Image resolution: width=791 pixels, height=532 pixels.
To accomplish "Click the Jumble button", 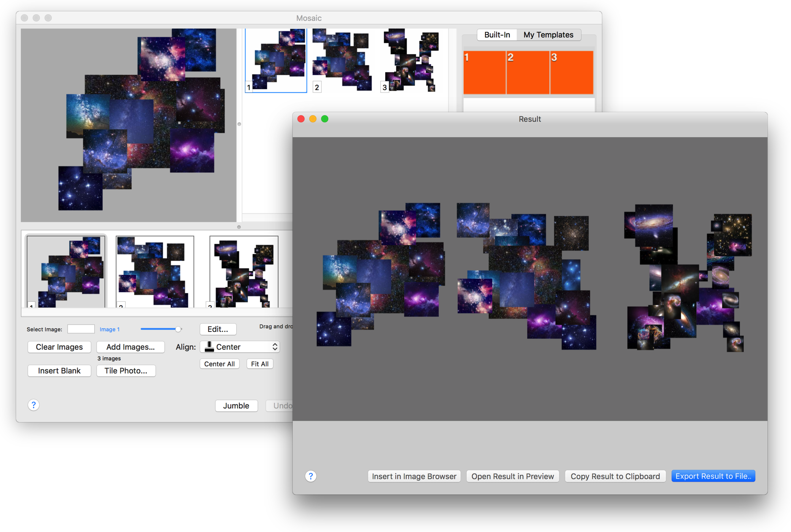I will pos(237,406).
